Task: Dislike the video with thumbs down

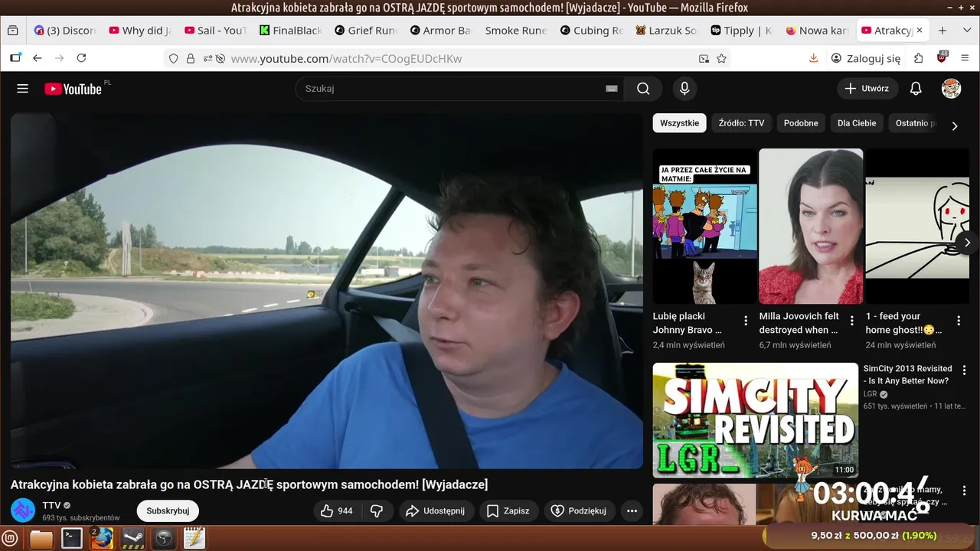Action: click(377, 510)
